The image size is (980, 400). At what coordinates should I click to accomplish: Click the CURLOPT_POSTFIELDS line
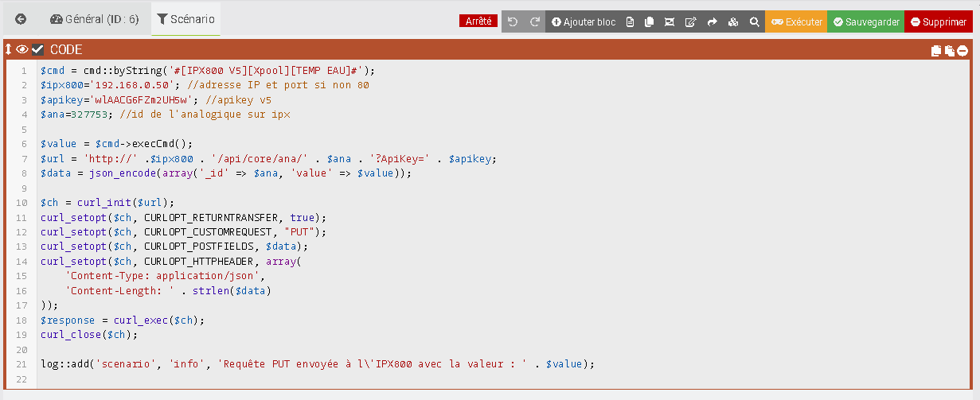click(x=174, y=247)
